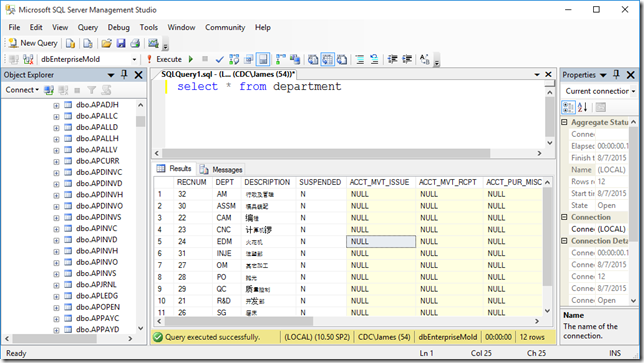644x363 pixels.
Task: Click the DESCRIPTION column header
Action: [267, 182]
